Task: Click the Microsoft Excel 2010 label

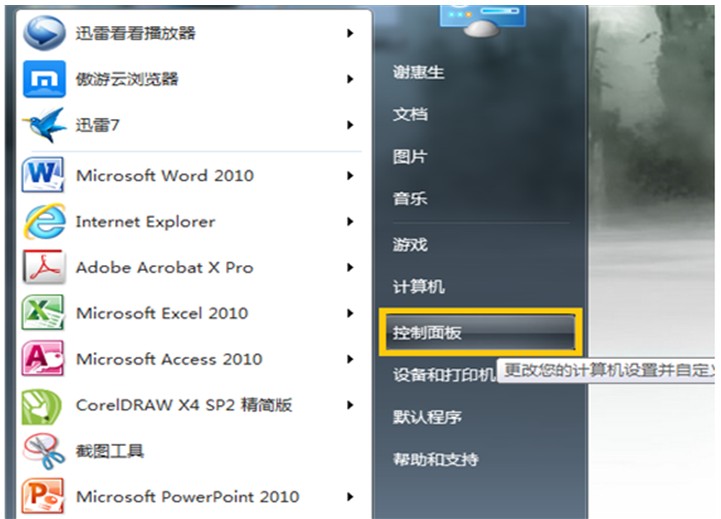Action: click(162, 314)
